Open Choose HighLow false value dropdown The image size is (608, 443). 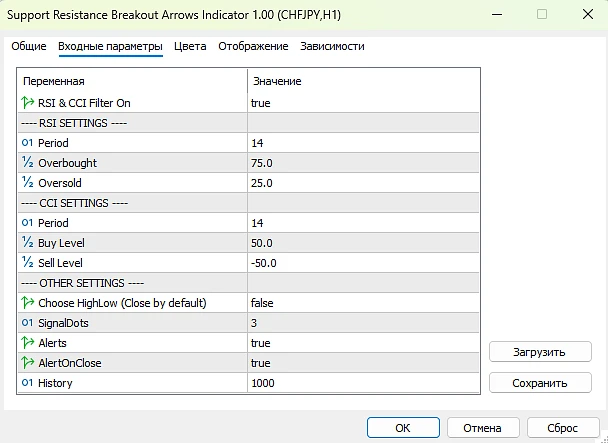pos(362,303)
